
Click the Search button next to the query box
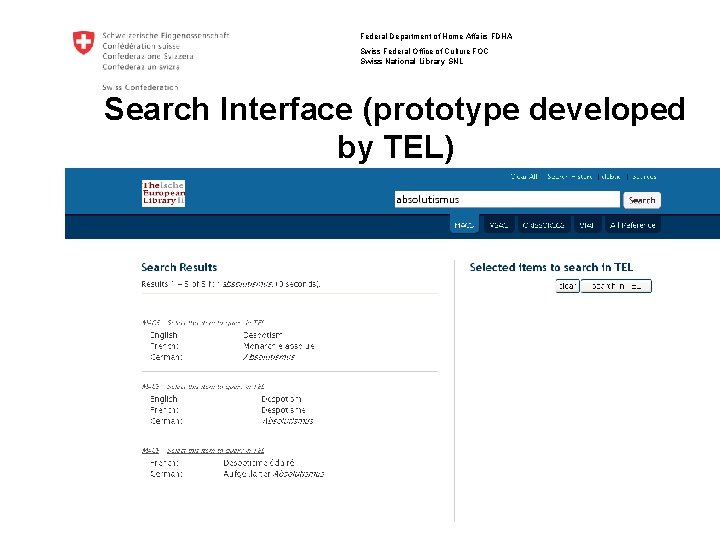point(642,200)
